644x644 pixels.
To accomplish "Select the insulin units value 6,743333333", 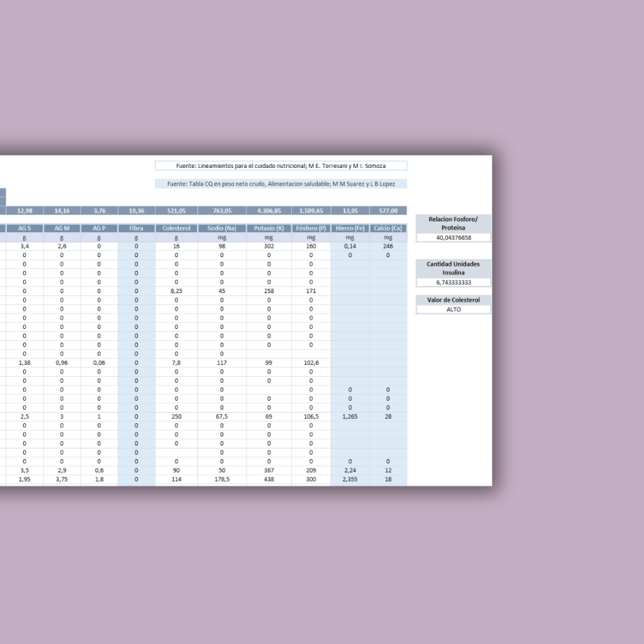I will 453,282.
